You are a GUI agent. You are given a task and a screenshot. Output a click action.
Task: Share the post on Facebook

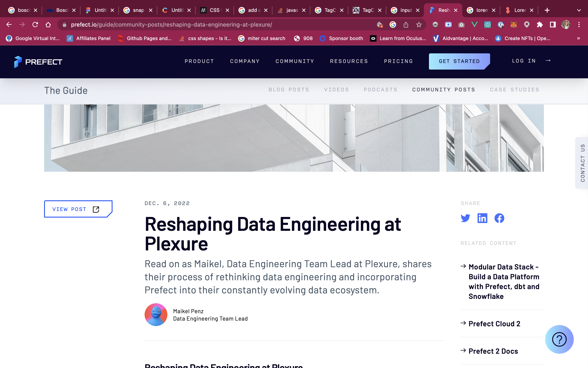point(499,218)
